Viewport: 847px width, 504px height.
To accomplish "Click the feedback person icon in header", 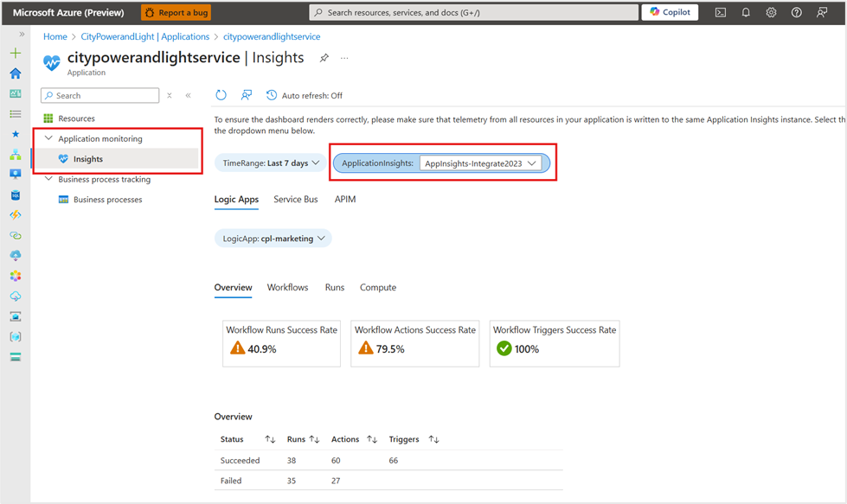I will (x=822, y=12).
